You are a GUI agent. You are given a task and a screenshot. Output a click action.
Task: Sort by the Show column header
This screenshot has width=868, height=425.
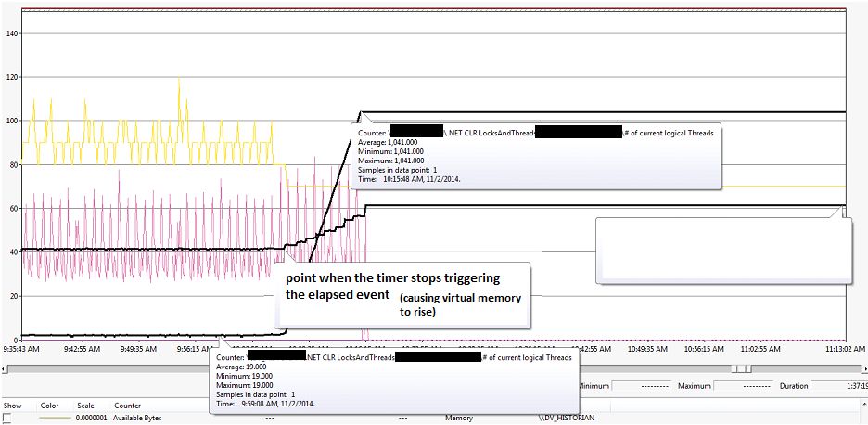click(x=12, y=406)
